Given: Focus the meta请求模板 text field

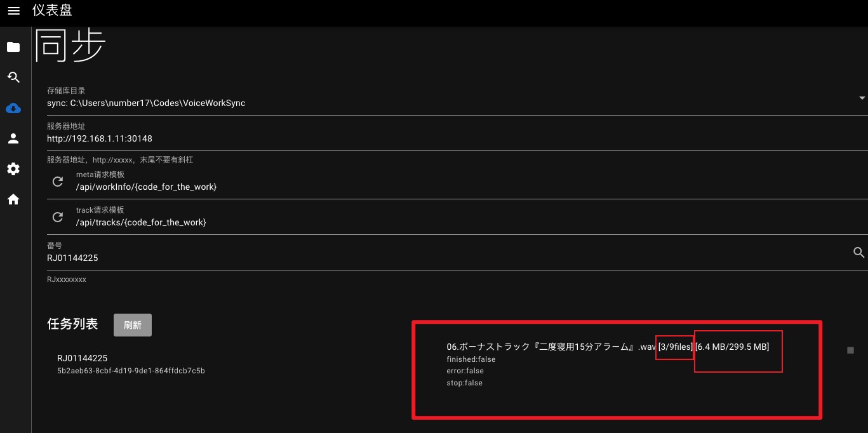Looking at the screenshot, I should tap(444, 187).
